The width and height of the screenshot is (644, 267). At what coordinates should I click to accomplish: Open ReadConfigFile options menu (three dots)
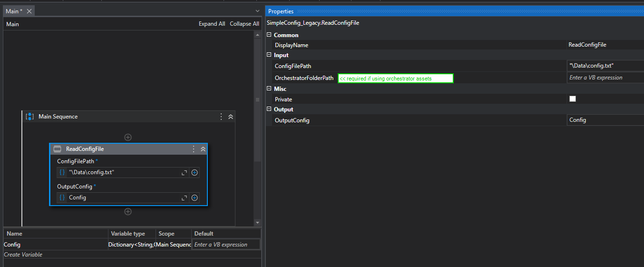193,149
